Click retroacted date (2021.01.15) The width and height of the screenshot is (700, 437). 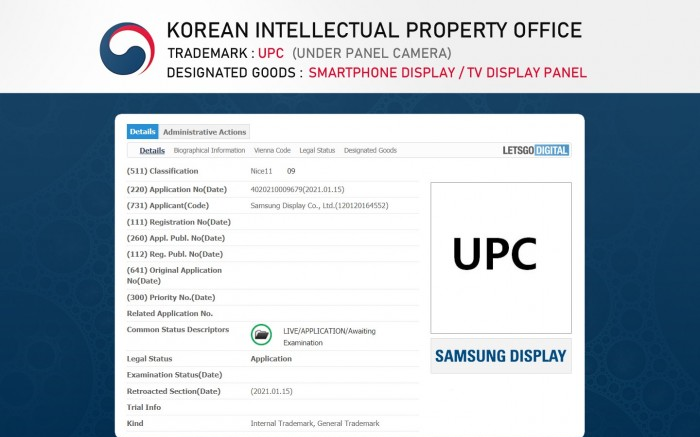271,391
